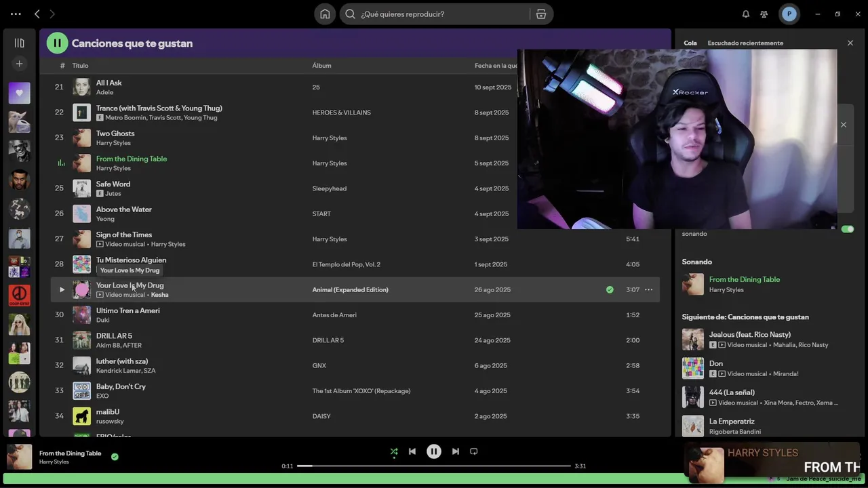The image size is (868, 488).
Task: Skip to the previous track
Action: [x=412, y=451]
